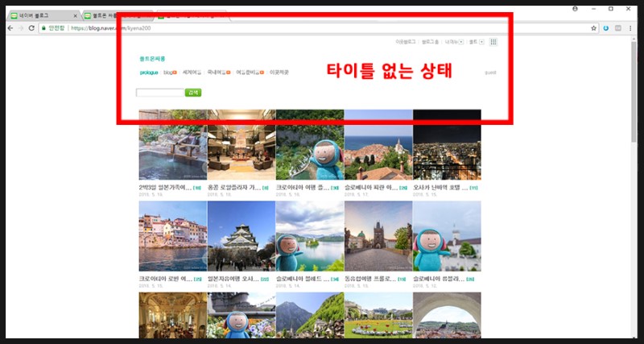Open post title 홍콩 로얄플라자 가…
The width and height of the screenshot is (644, 344).
233,188
